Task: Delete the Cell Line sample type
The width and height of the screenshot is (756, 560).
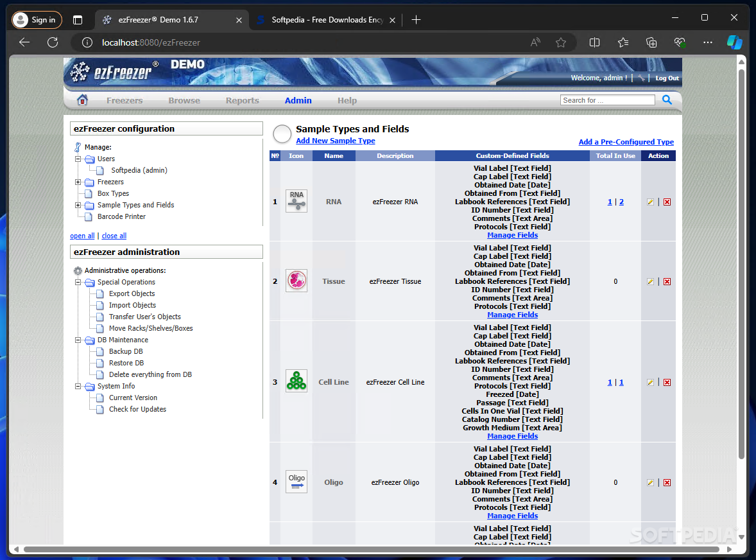Action: 667,383
